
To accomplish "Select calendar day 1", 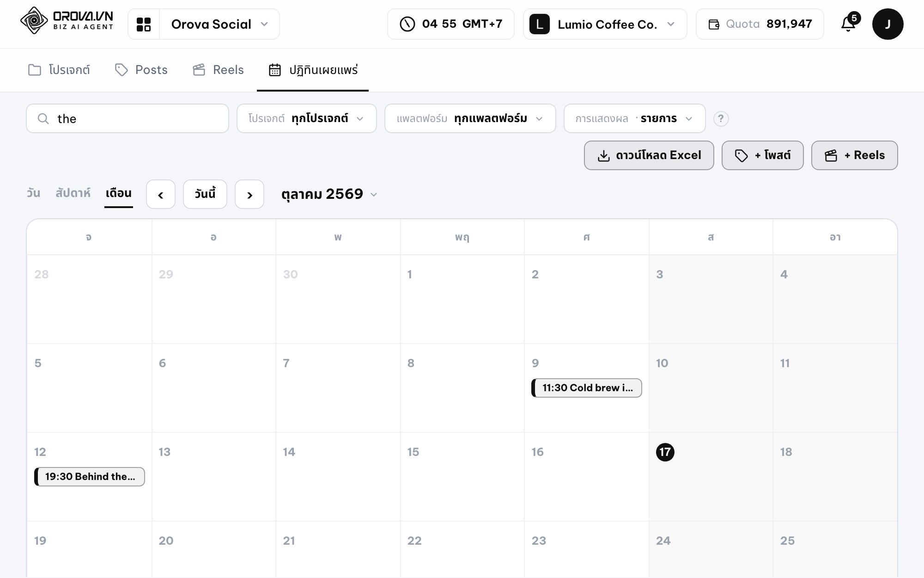I will pos(409,274).
